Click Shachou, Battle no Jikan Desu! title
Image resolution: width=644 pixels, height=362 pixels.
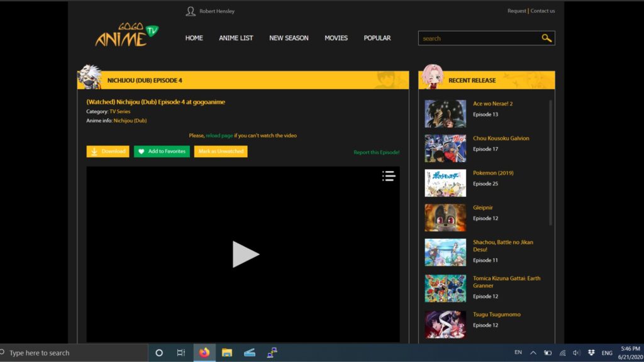pyautogui.click(x=502, y=246)
